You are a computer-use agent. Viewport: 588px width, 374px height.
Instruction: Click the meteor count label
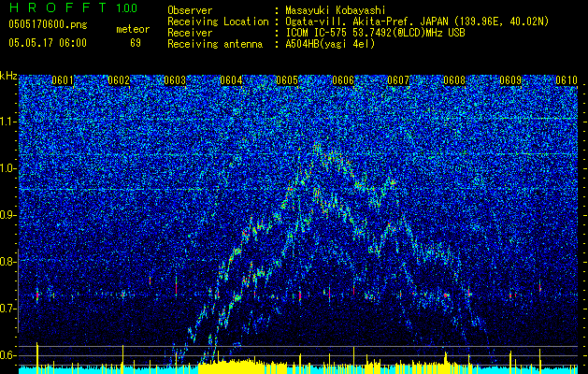(x=133, y=29)
